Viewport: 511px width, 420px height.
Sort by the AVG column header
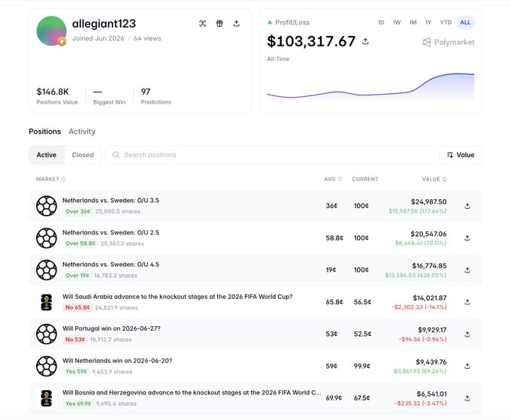point(333,180)
